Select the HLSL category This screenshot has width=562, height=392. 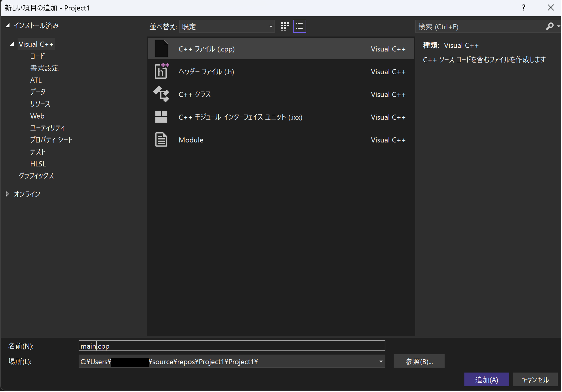tap(38, 164)
